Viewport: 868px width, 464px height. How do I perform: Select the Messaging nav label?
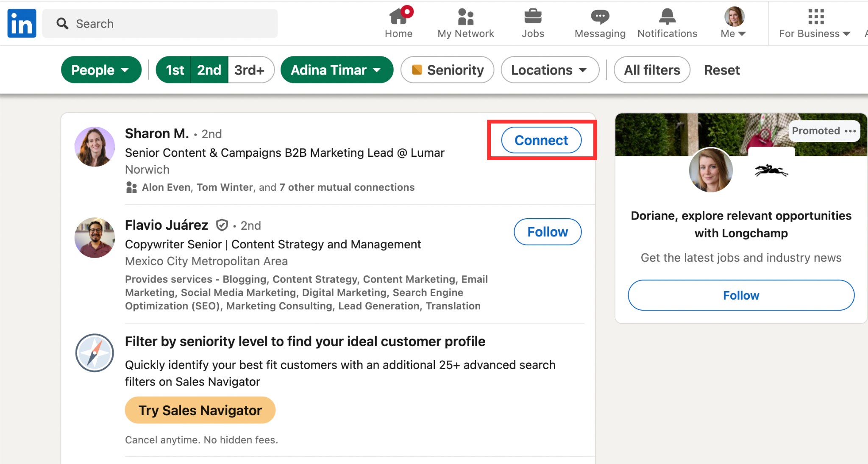tap(600, 33)
